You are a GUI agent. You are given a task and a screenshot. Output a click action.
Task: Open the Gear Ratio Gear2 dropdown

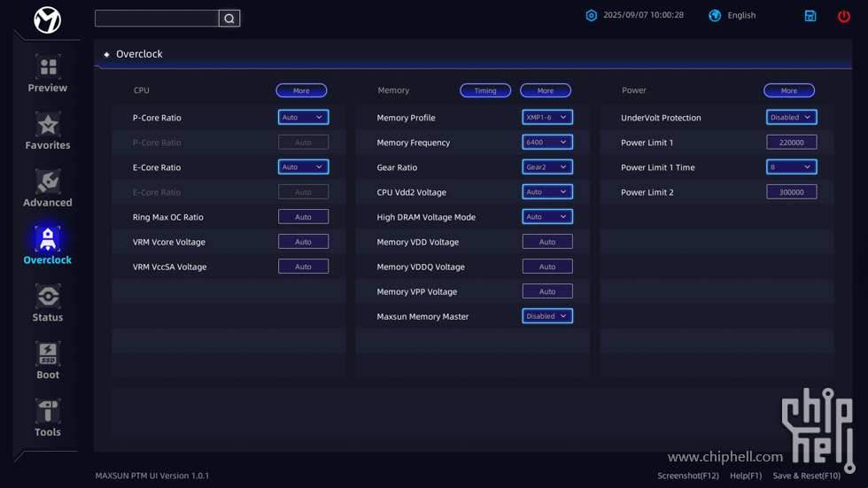click(x=547, y=167)
